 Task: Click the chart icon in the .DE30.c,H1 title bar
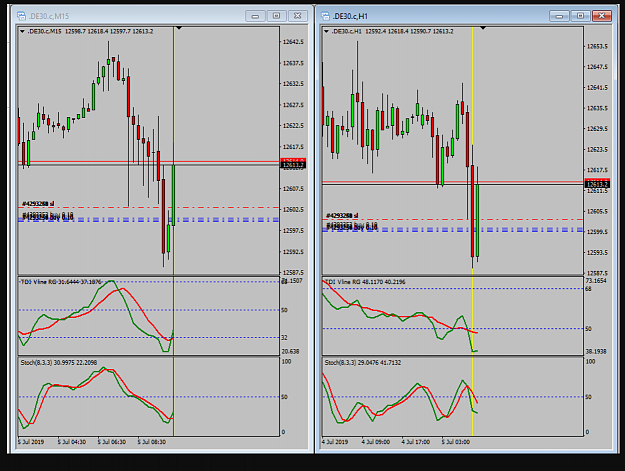[x=326, y=16]
